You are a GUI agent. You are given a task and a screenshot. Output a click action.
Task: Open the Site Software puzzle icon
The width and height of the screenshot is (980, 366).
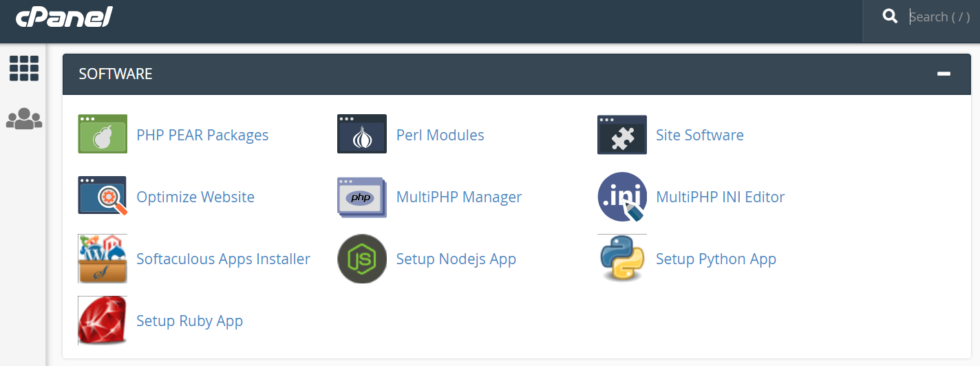coord(622,135)
